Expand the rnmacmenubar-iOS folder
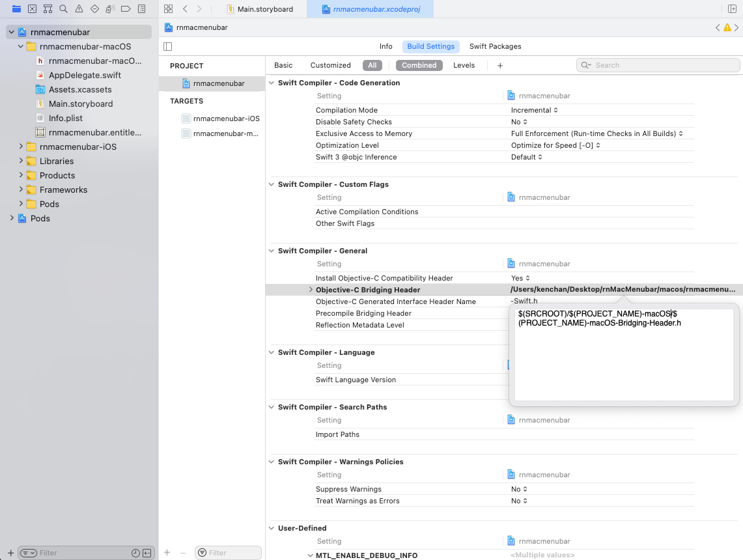Viewport: 743px width, 560px height. pos(20,147)
